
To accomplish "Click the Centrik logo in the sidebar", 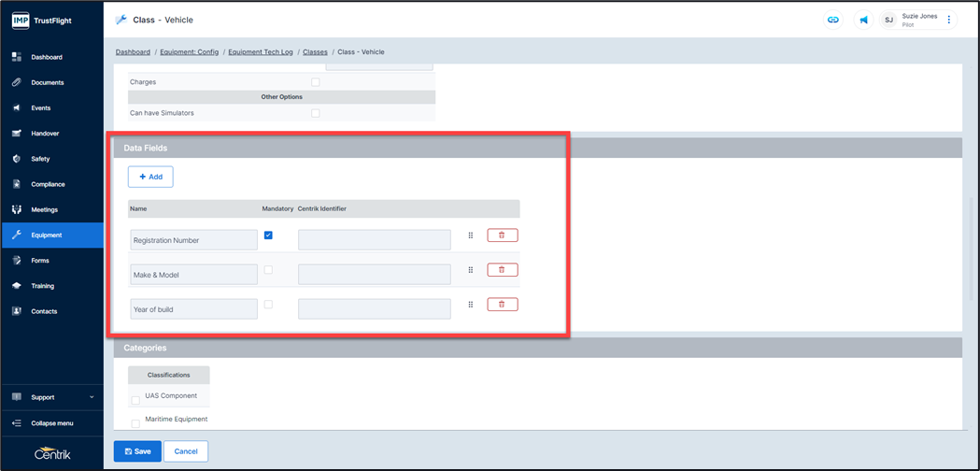I will [52, 454].
